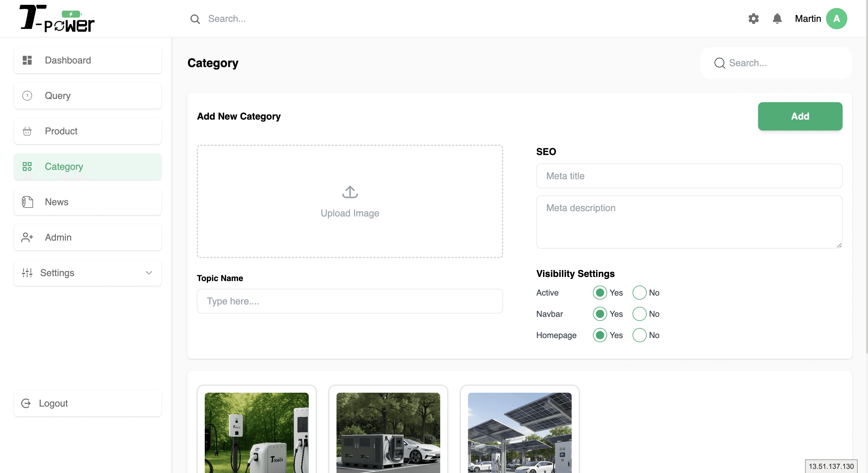868x473 pixels.
Task: Open the Category page search field
Action: tap(775, 63)
